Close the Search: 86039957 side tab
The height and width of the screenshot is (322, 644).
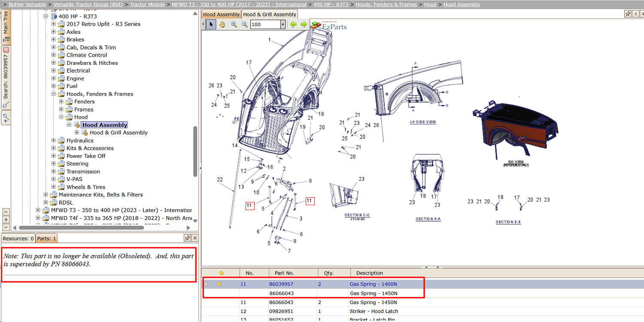[x=6, y=50]
